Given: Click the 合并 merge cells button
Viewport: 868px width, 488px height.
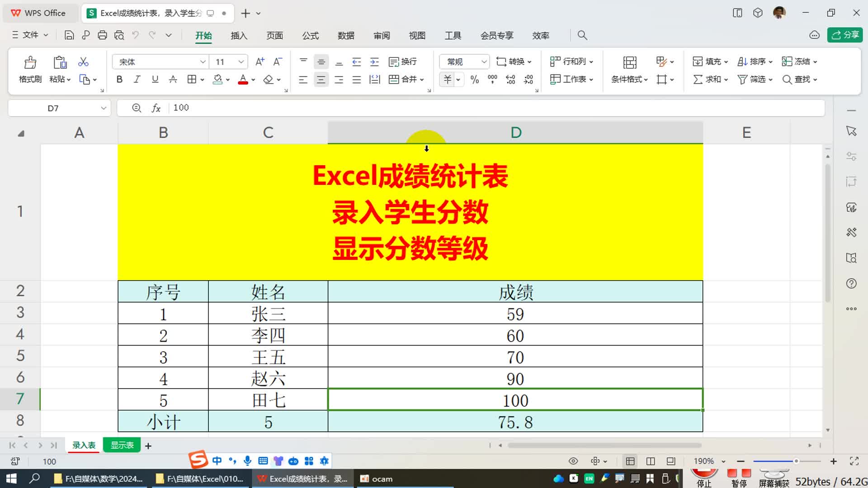Looking at the screenshot, I should [x=402, y=80].
